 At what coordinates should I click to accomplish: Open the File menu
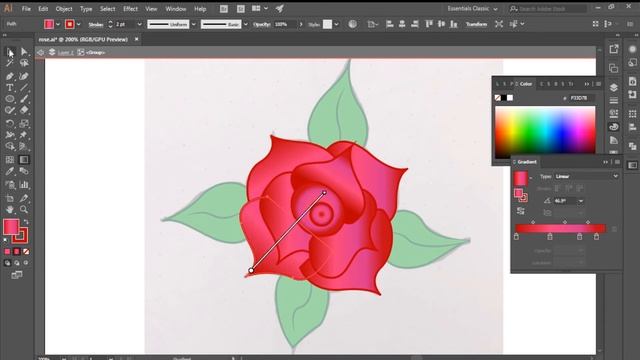tap(26, 9)
